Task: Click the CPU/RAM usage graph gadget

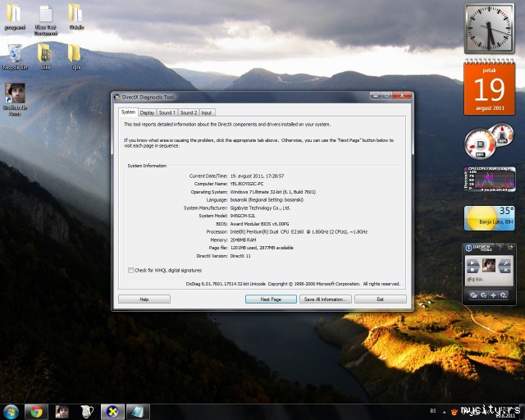Action: [x=490, y=180]
